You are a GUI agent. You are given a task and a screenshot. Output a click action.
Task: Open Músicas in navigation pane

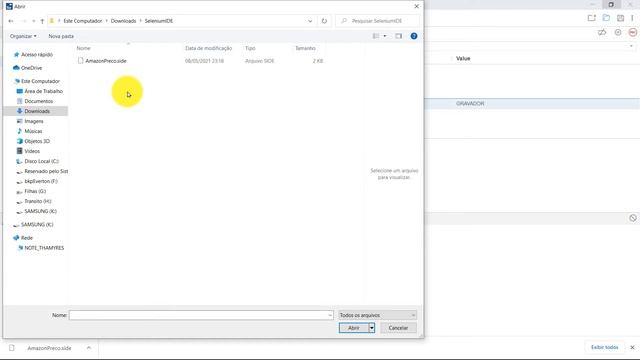(x=33, y=131)
